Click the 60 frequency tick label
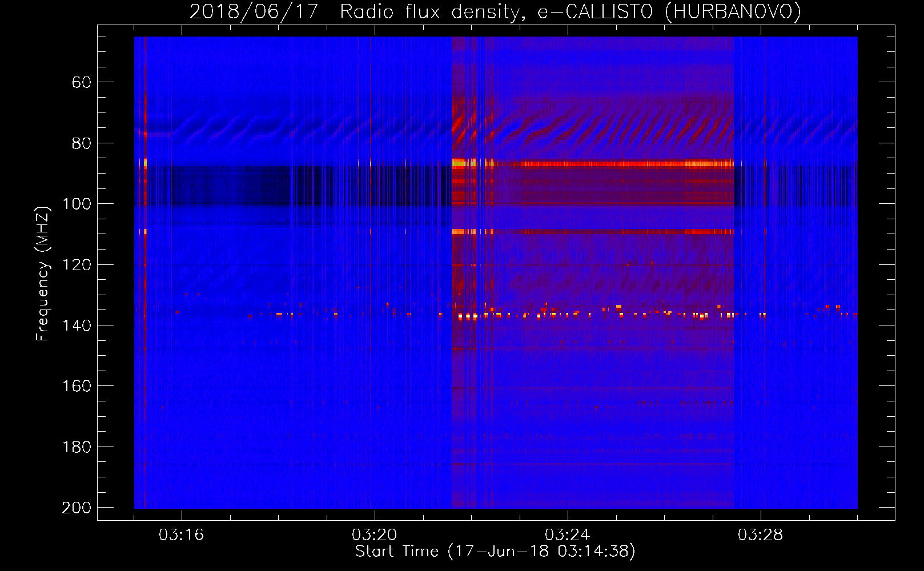The height and width of the screenshot is (571, 924). click(x=82, y=82)
